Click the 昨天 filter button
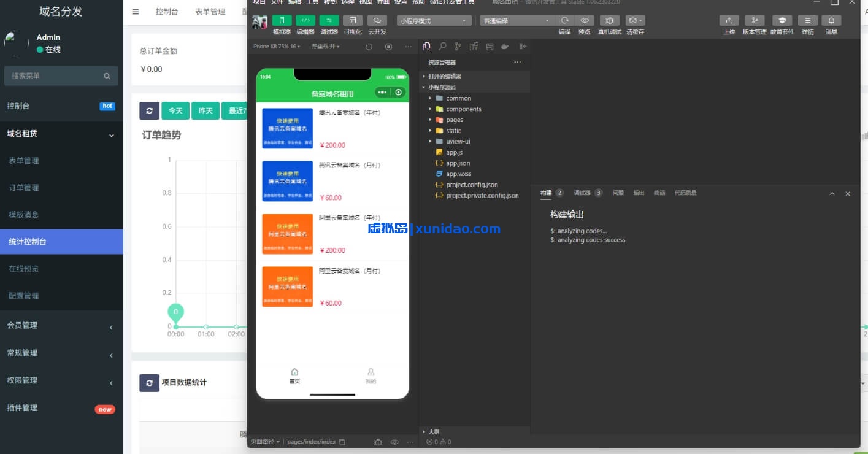The width and height of the screenshot is (868, 454). coord(205,110)
